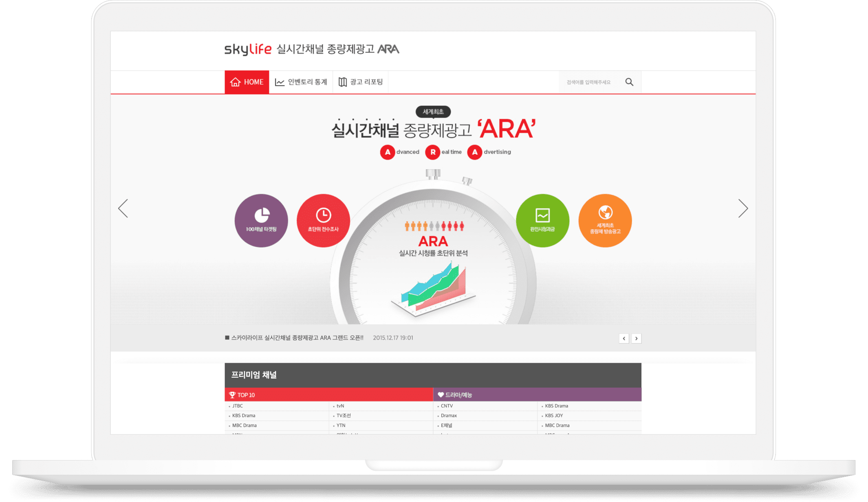Click the TOP 10 trophy icon
This screenshot has width=868, height=502.
click(x=232, y=395)
